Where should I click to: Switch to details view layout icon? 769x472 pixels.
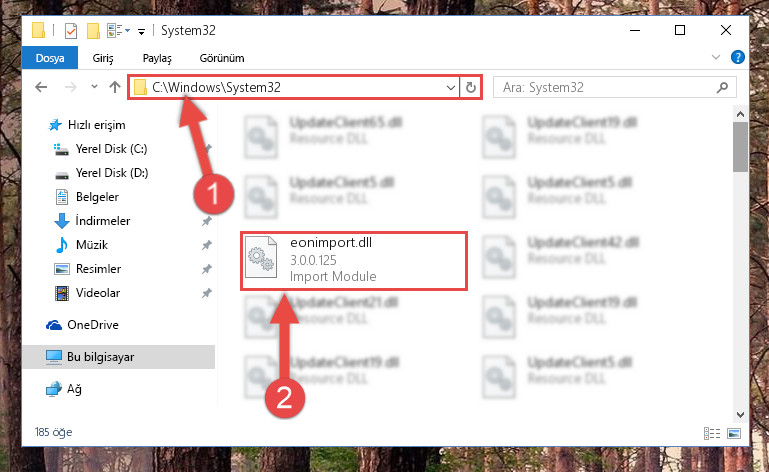click(712, 433)
